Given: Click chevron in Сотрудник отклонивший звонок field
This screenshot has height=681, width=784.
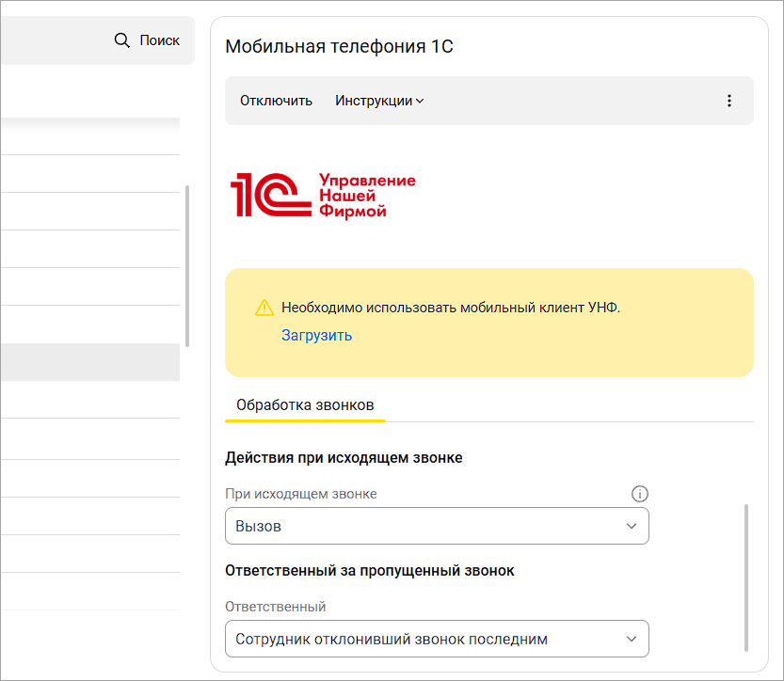Looking at the screenshot, I should (x=632, y=640).
